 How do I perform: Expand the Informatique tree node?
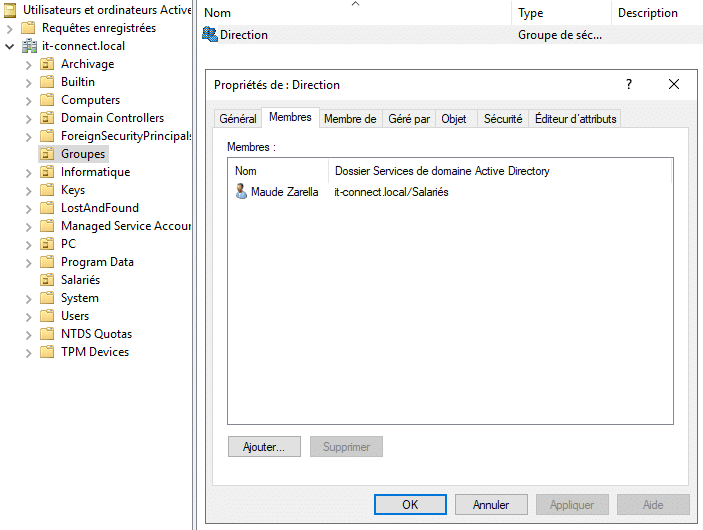pyautogui.click(x=29, y=173)
